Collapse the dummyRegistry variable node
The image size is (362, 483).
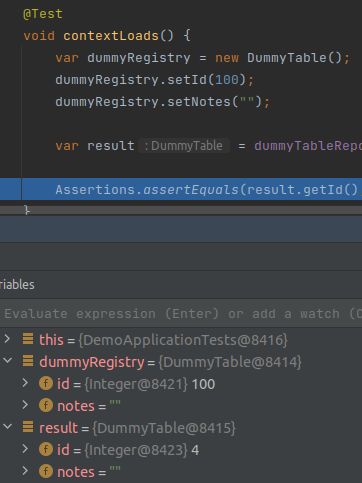(x=8, y=360)
